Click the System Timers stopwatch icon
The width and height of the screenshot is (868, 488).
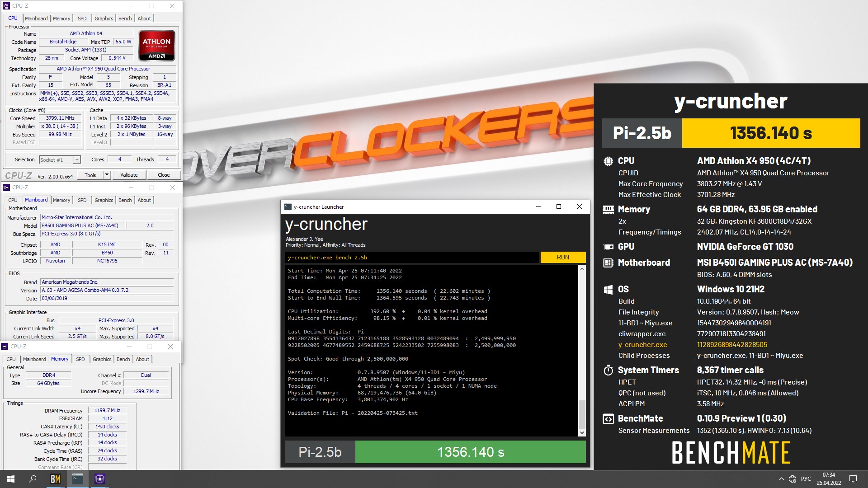pos(608,371)
